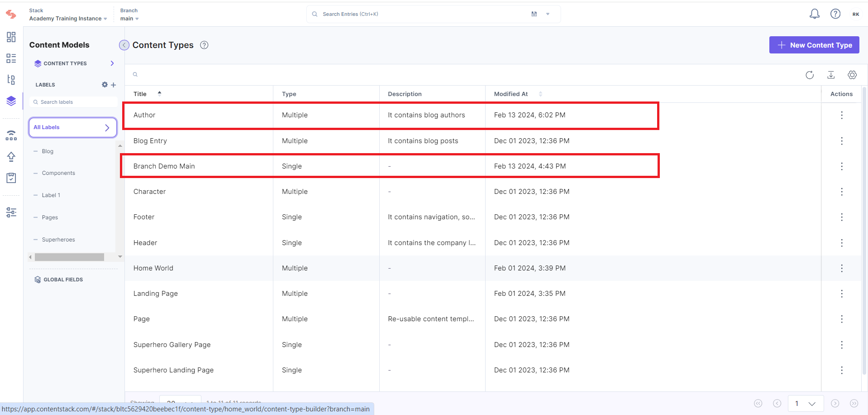Open actions menu for Header row

842,243
